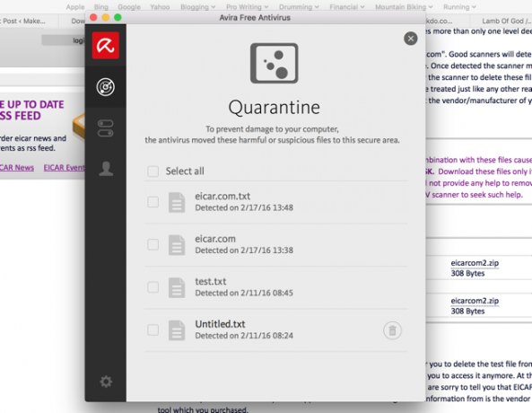Image resolution: width=532 pixels, height=413 pixels.
Task: Open the modules toggle-switches sidebar icon
Action: coord(106,128)
